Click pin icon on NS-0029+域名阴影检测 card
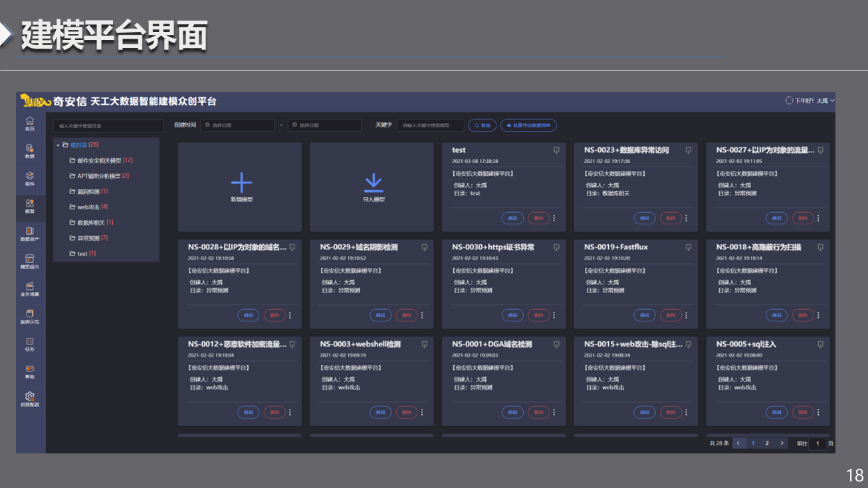This screenshot has width=868, height=488. point(424,247)
